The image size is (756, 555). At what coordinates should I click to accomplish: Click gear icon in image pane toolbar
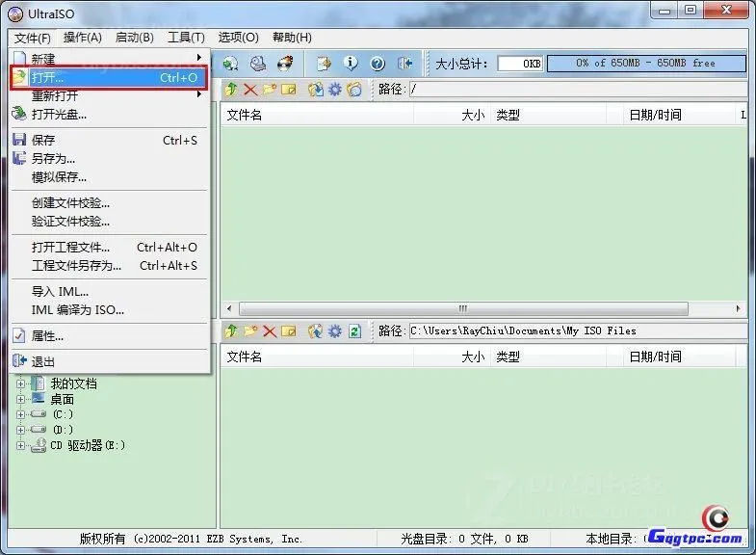coord(334,90)
